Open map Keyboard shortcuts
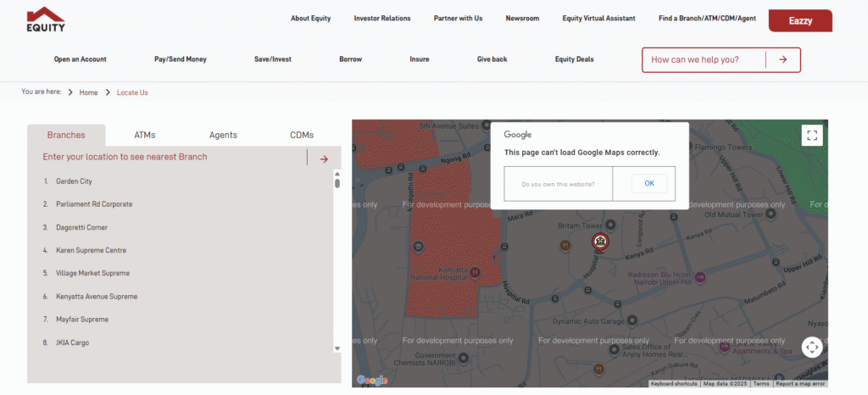Screen dimensions: 868x395 [674, 383]
